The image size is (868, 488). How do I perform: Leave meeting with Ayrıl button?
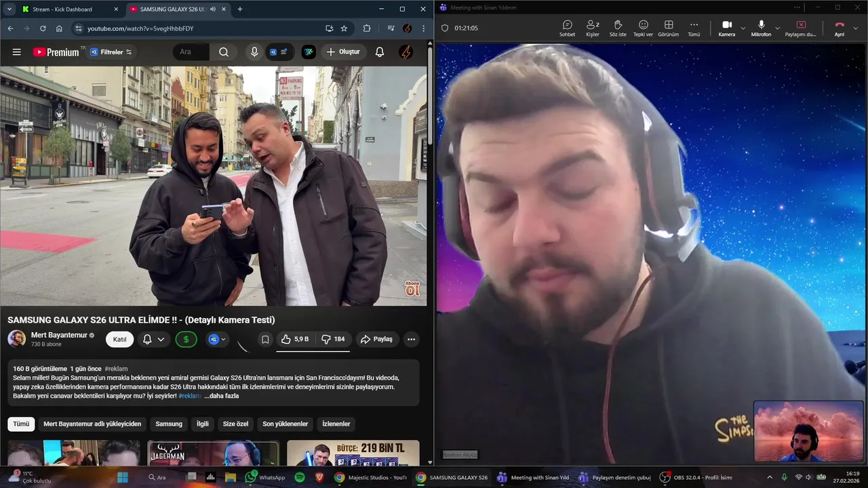(840, 28)
